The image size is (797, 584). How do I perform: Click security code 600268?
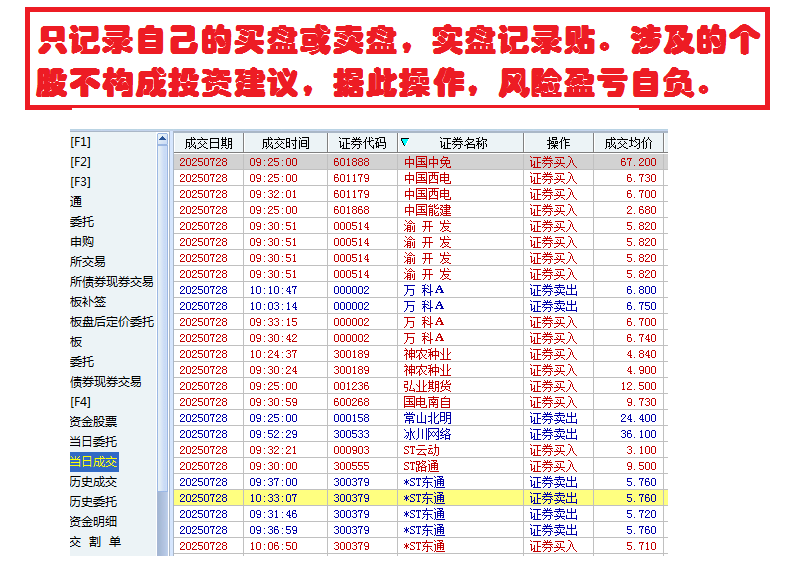351,402
